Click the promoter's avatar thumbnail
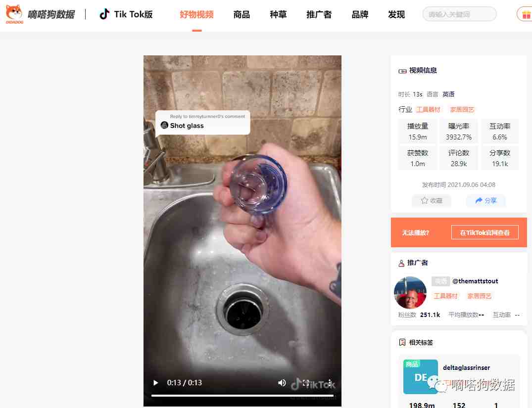The width and height of the screenshot is (532, 408). [x=410, y=292]
